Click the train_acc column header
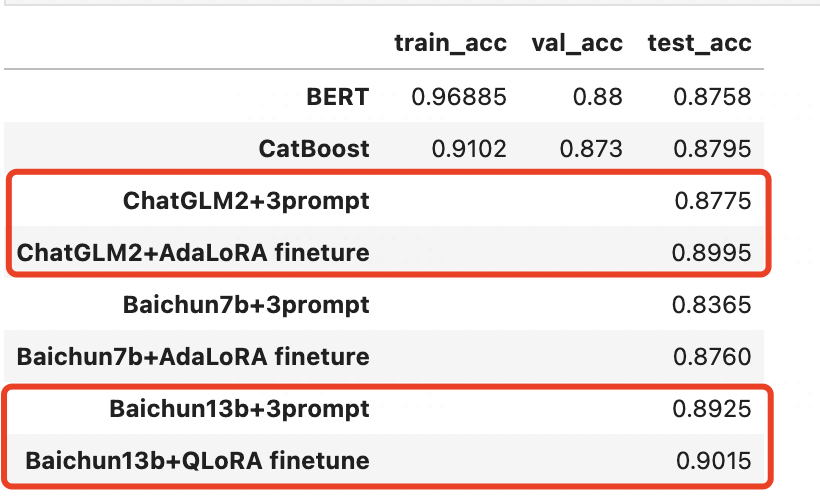 [x=450, y=43]
